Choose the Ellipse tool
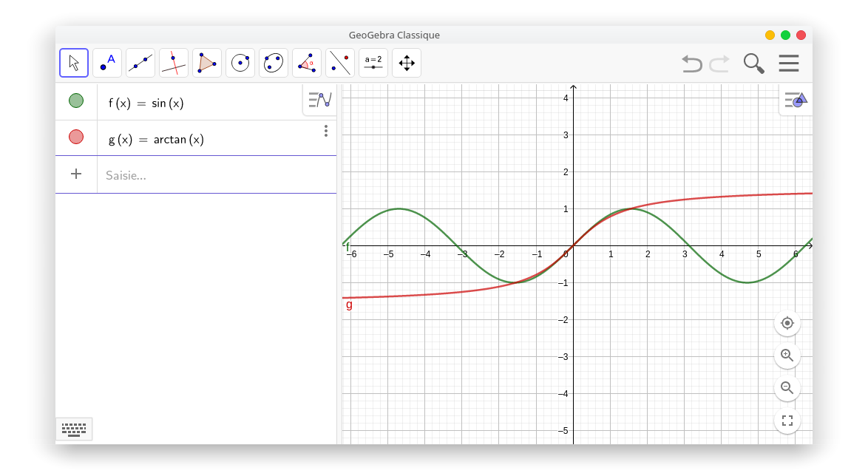The image size is (868, 476). click(x=274, y=63)
